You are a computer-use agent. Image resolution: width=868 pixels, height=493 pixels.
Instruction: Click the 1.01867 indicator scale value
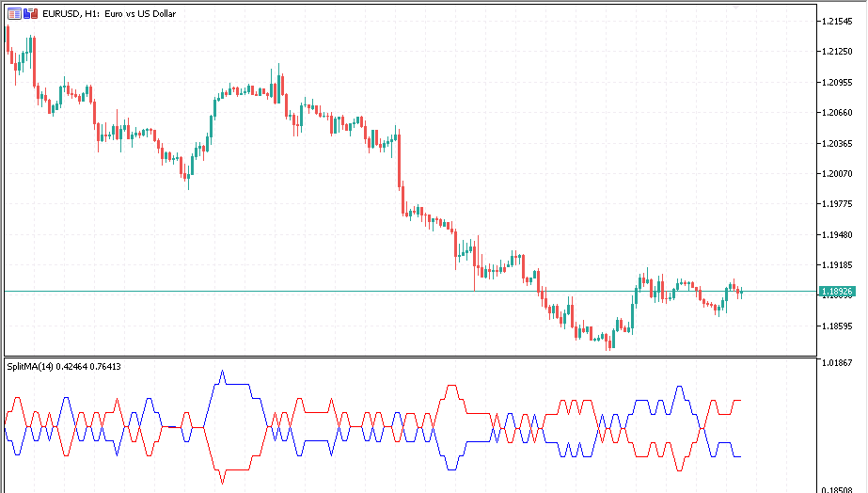[836, 362]
